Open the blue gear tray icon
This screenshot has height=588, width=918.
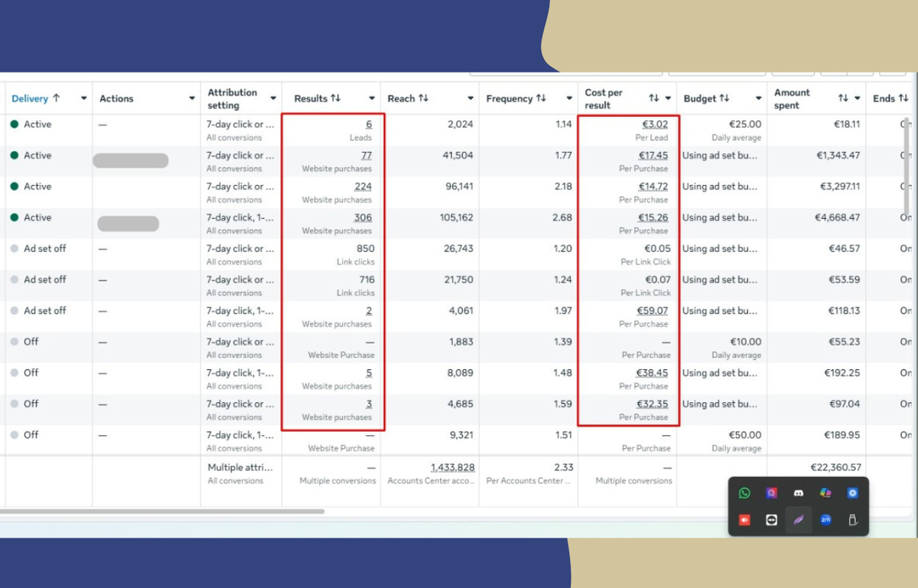853,493
